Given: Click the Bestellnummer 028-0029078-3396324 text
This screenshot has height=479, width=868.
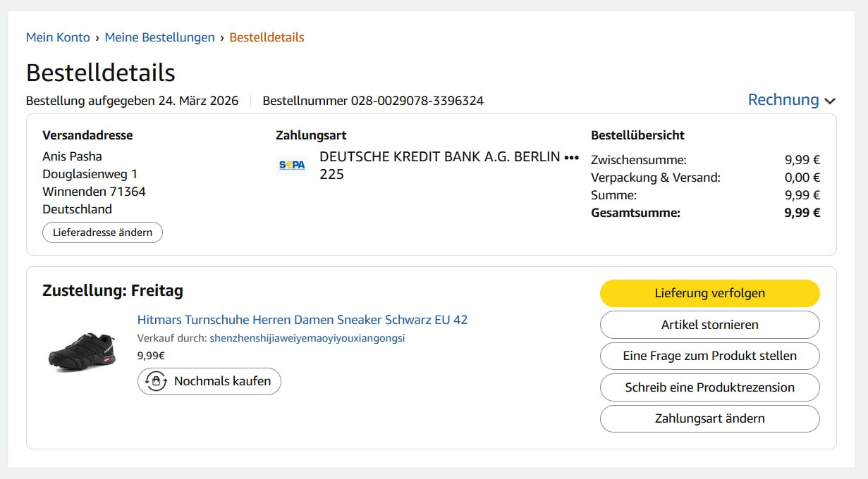Looking at the screenshot, I should (372, 101).
